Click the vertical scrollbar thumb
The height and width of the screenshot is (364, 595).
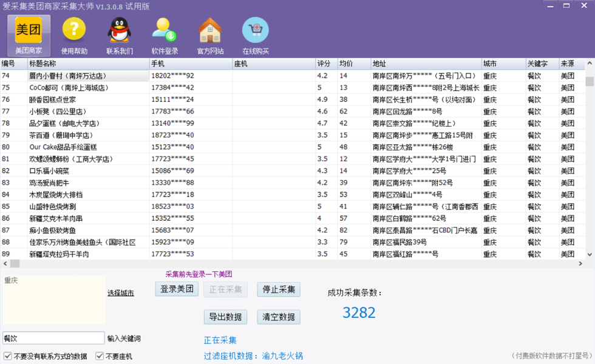pyautogui.click(x=590, y=81)
